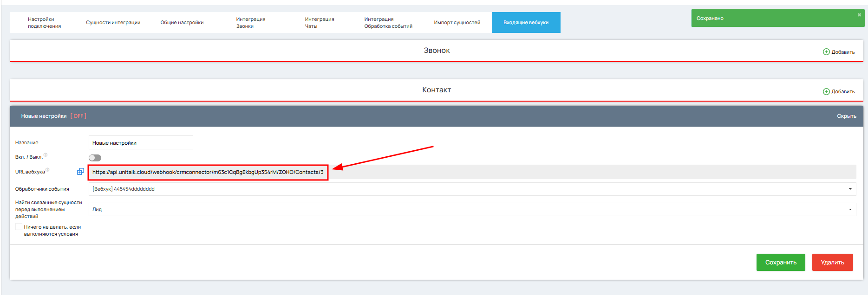Image resolution: width=868 pixels, height=295 pixels.
Task: Check Ничего не делать, если выполняются условия
Action: (x=19, y=227)
